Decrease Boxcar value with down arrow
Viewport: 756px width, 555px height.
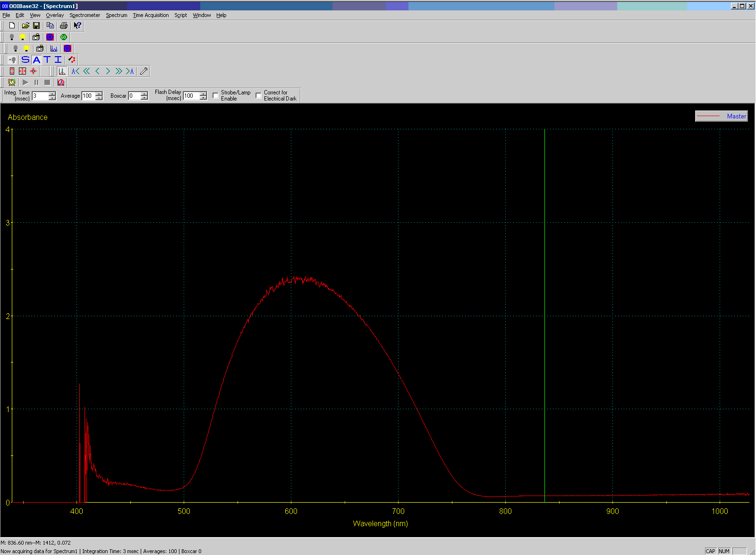[x=144, y=98]
